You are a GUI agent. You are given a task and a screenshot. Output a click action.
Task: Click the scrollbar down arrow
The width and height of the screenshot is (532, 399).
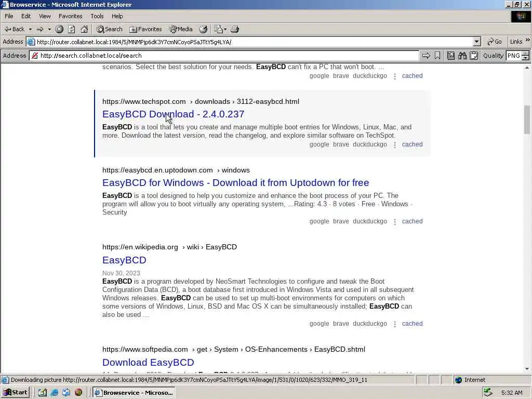click(527, 369)
